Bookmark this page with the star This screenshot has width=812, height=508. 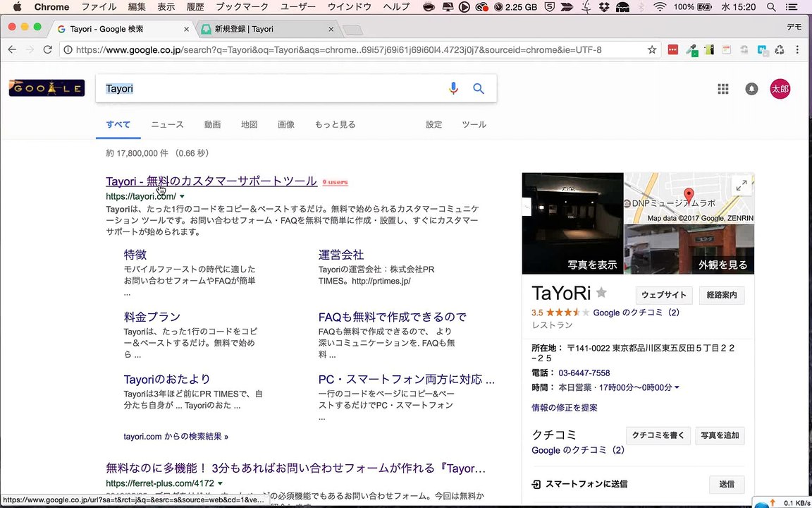[x=652, y=50]
